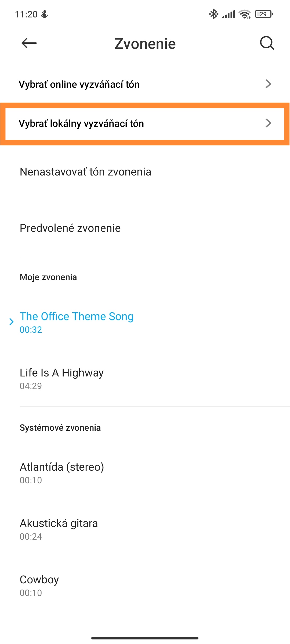Choose Atlantída (stereo) system ringtone
Image resolution: width=290 pixels, height=644 pixels.
[145, 473]
